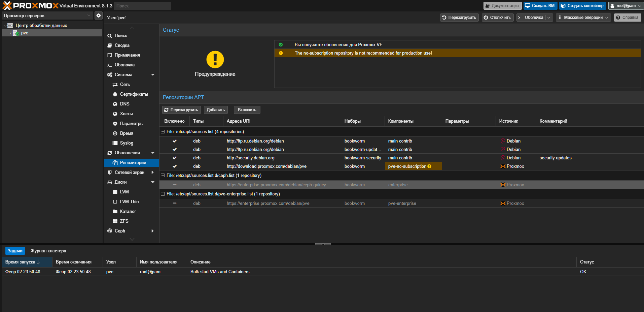Open Сеть network settings
644x312 pixels.
point(132,84)
